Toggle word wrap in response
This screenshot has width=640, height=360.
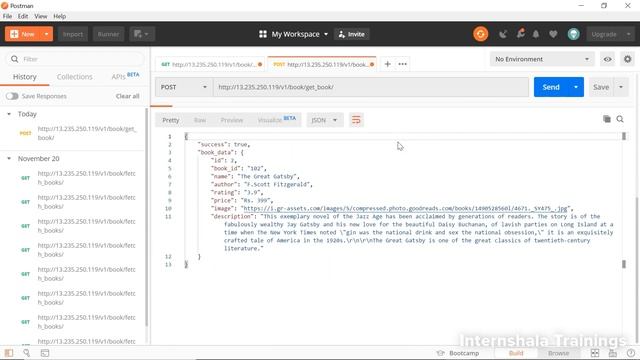click(356, 120)
